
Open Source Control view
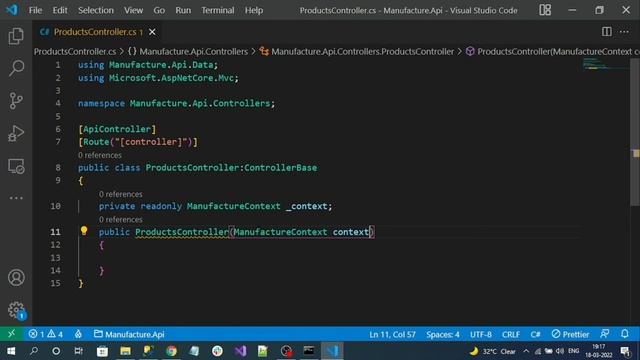tap(16, 100)
